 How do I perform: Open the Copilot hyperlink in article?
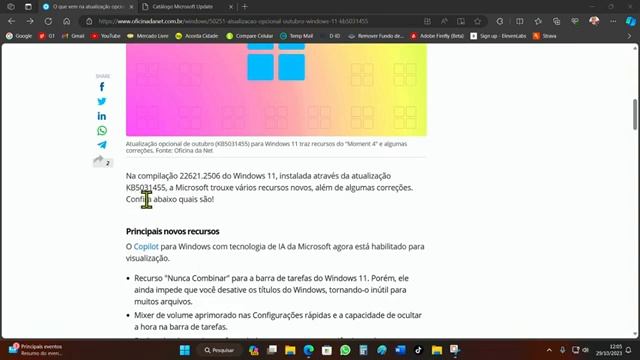tap(146, 247)
